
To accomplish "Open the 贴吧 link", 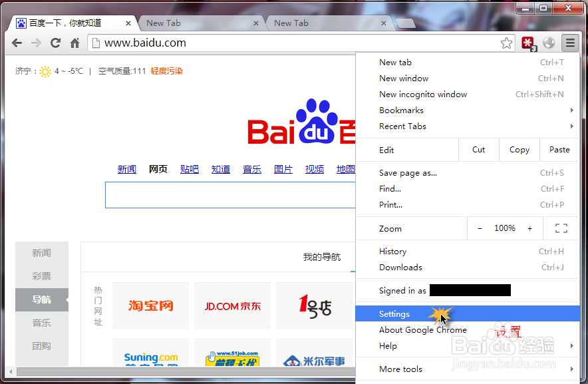I will [x=190, y=169].
